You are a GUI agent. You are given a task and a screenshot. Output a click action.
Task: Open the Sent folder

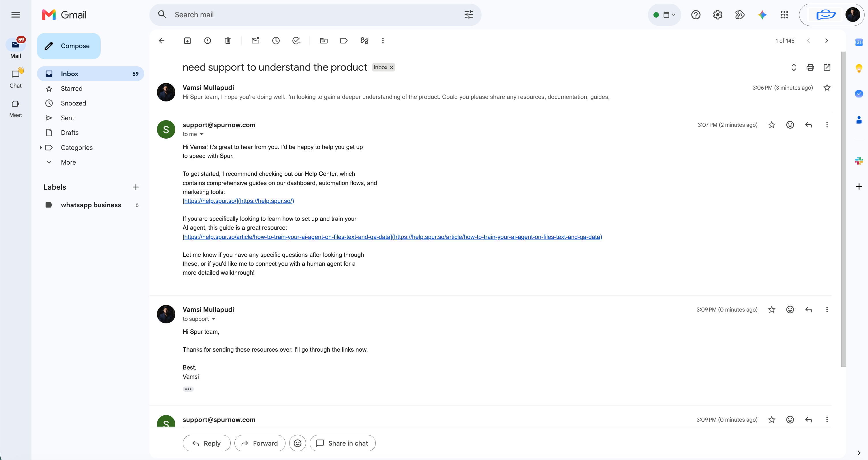click(91, 118)
